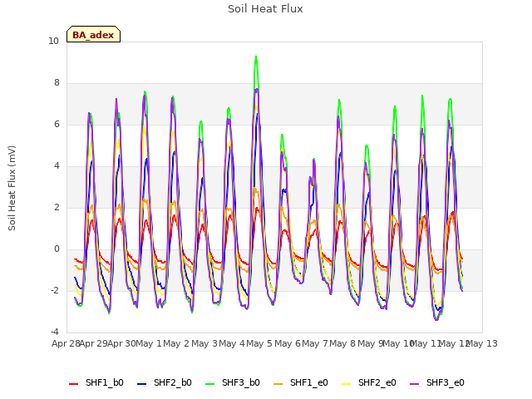Click the red SHF1_b0 legend color marker
The image size is (532, 399).
[x=74, y=384]
